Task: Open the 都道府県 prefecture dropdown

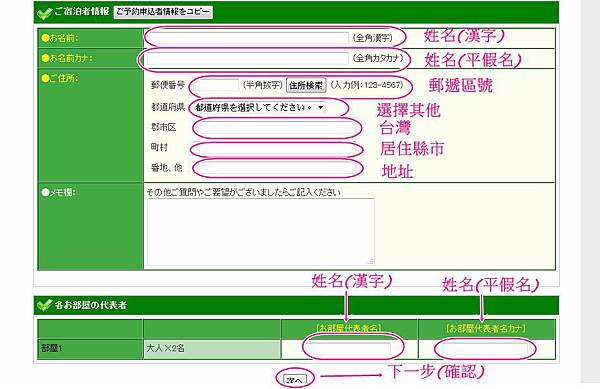Action: (x=260, y=107)
